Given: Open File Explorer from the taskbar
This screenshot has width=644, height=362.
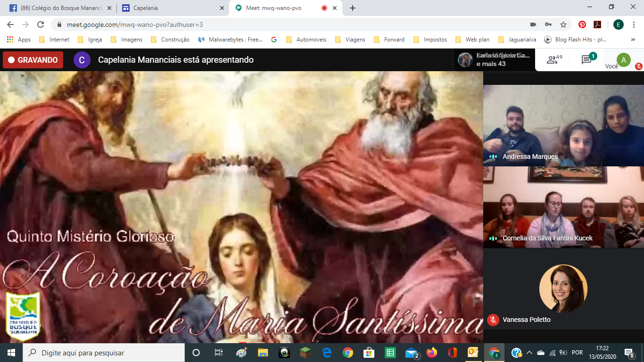Looking at the screenshot, I should tap(263, 353).
